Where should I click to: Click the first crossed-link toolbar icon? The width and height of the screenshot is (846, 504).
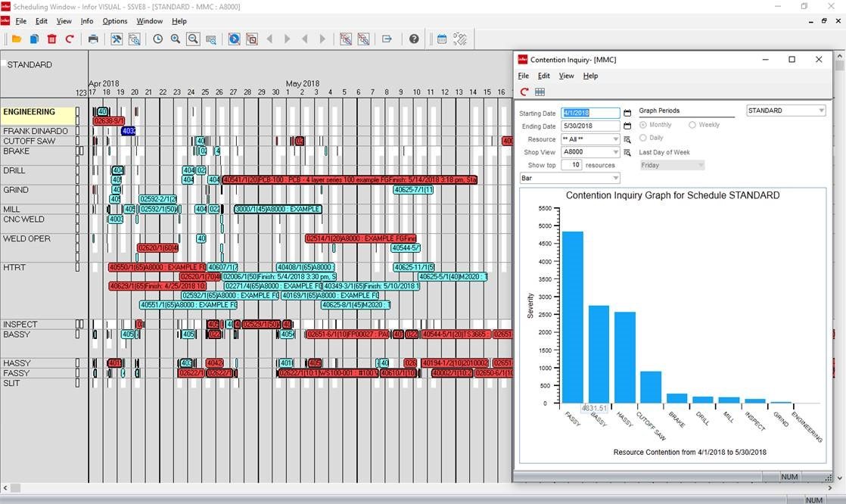pyautogui.click(x=346, y=39)
